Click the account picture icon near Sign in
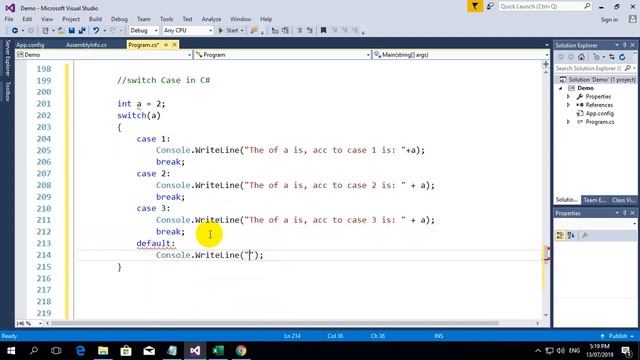 coord(632,19)
